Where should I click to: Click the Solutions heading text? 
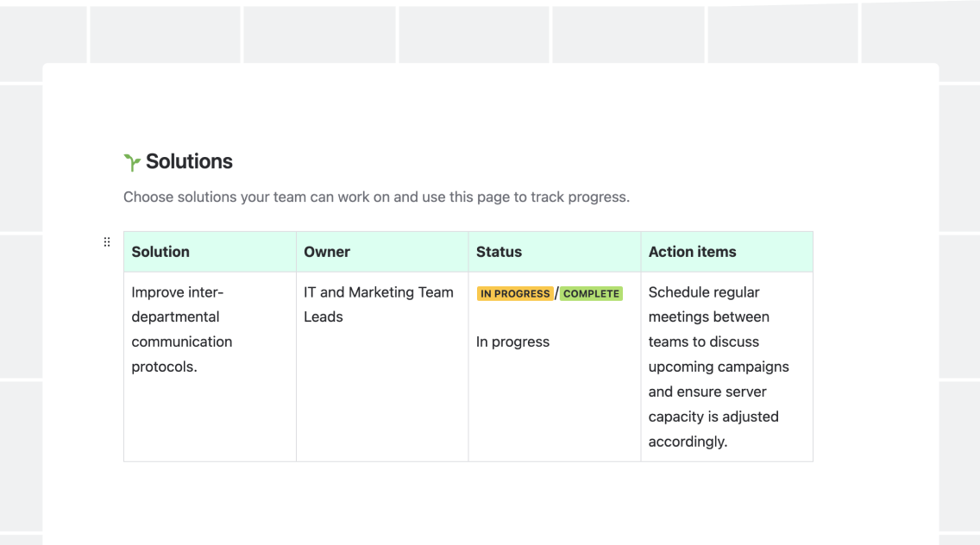(x=190, y=162)
